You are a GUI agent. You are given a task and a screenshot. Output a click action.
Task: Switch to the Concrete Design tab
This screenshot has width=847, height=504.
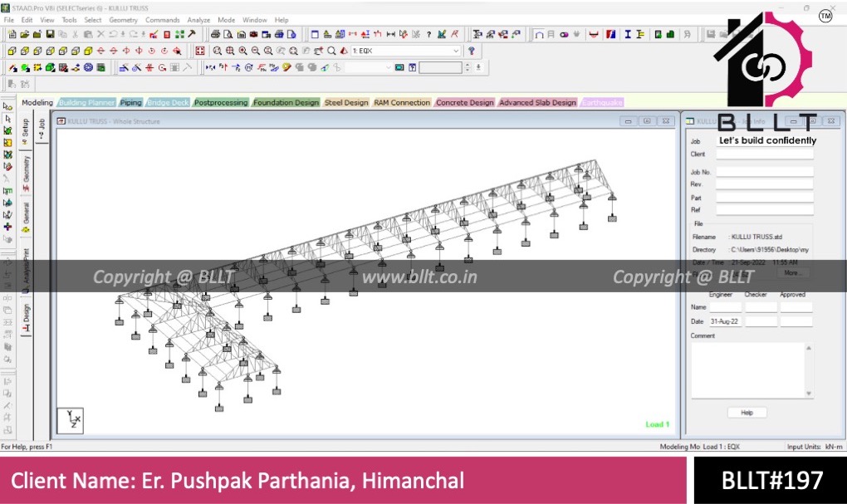point(464,103)
